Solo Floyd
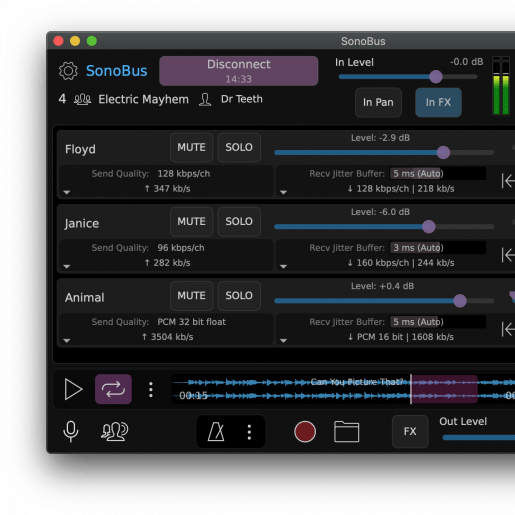515x515 pixels. [239, 147]
